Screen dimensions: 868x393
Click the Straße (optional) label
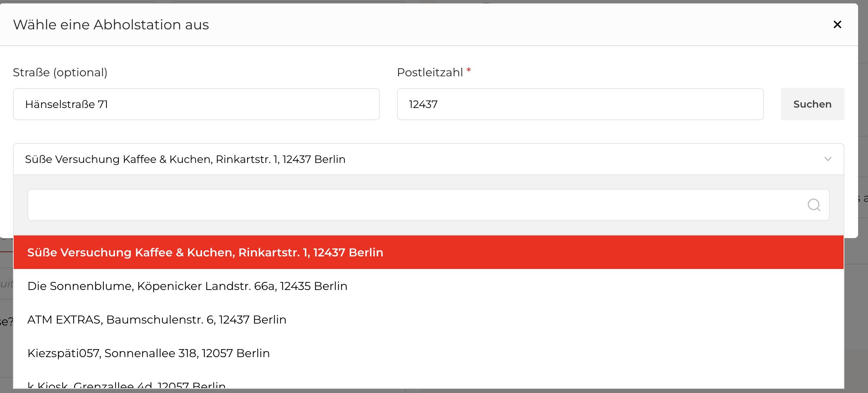[x=60, y=72]
